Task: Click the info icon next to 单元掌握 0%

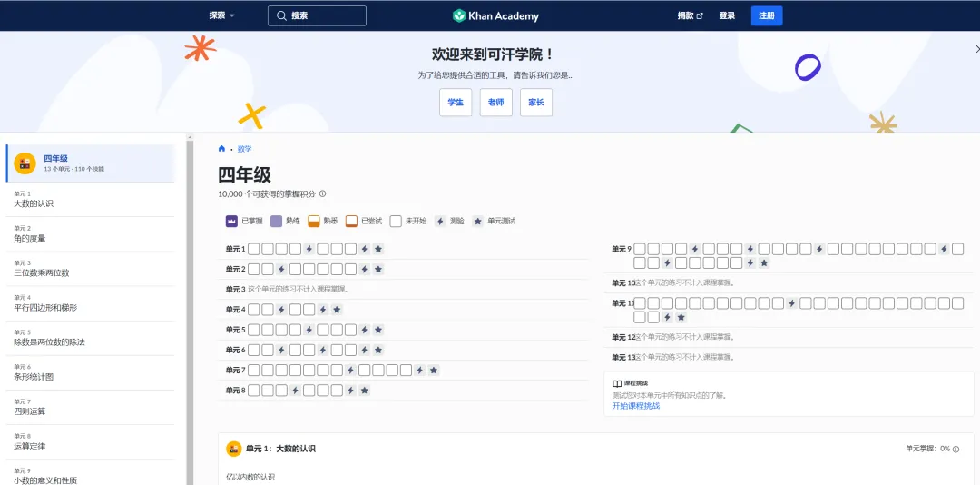Action: pos(955,449)
